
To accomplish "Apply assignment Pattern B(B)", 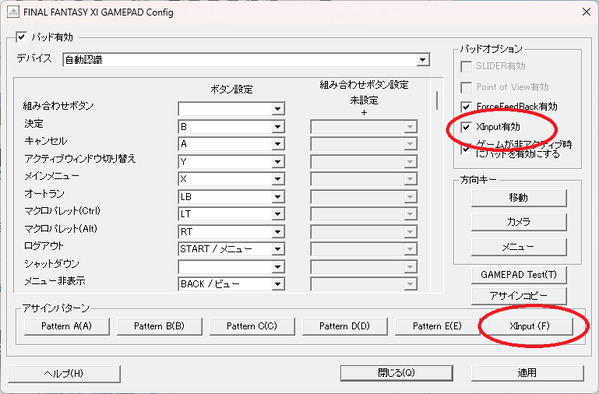I will [159, 326].
